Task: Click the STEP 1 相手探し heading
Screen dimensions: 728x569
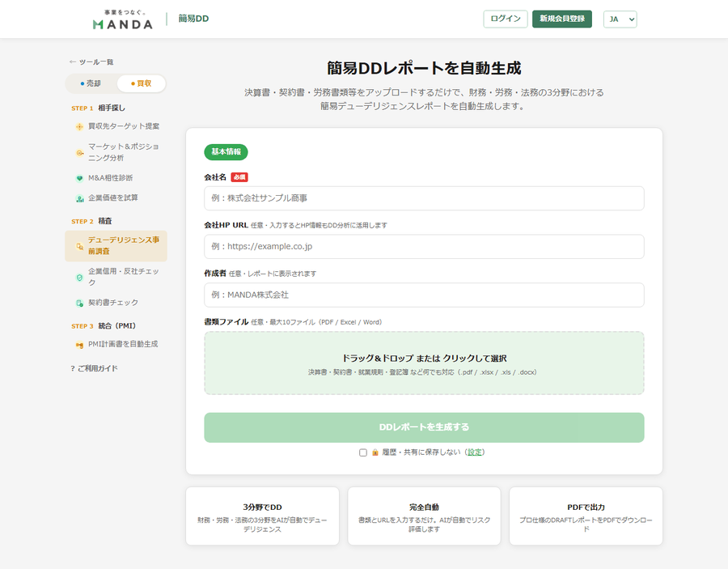Action: pos(98,108)
